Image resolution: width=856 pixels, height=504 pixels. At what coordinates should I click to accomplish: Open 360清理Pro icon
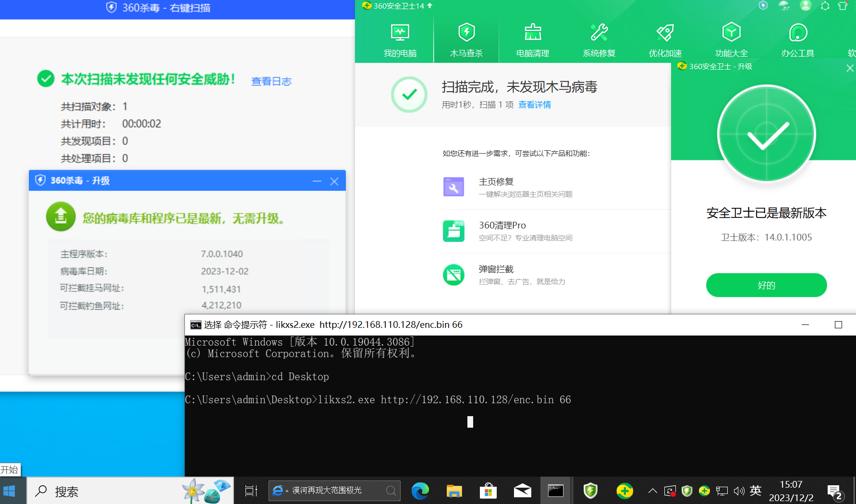pyautogui.click(x=453, y=231)
